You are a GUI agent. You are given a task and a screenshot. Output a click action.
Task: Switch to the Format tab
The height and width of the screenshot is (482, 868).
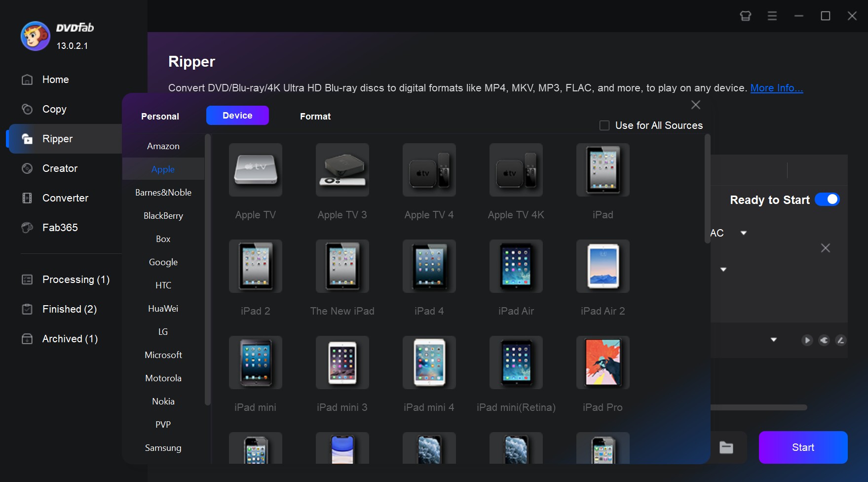coord(315,117)
